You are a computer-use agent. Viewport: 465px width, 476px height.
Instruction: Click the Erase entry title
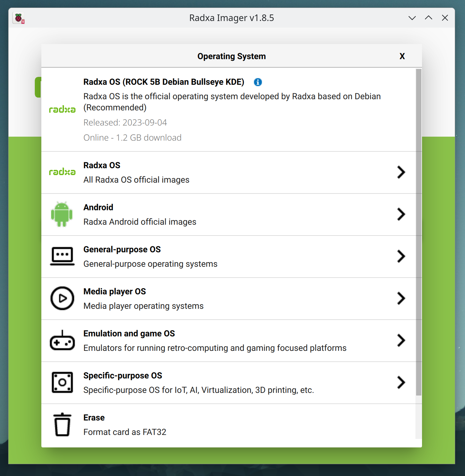[x=94, y=418]
